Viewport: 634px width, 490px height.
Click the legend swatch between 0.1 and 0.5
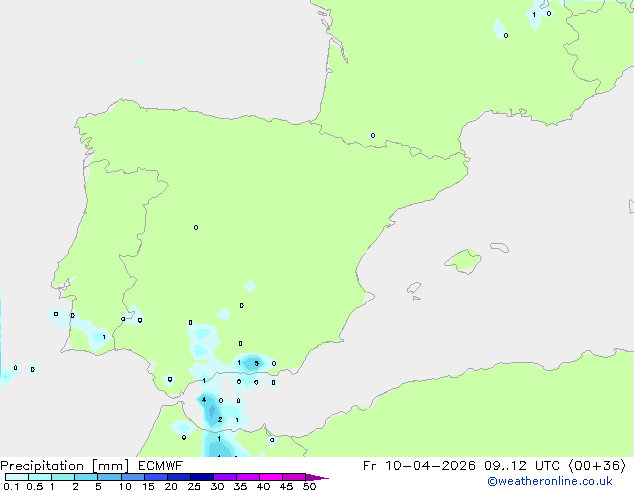pos(17,477)
